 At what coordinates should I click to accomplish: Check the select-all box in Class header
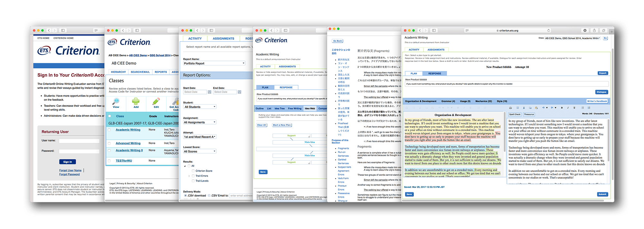click(110, 116)
